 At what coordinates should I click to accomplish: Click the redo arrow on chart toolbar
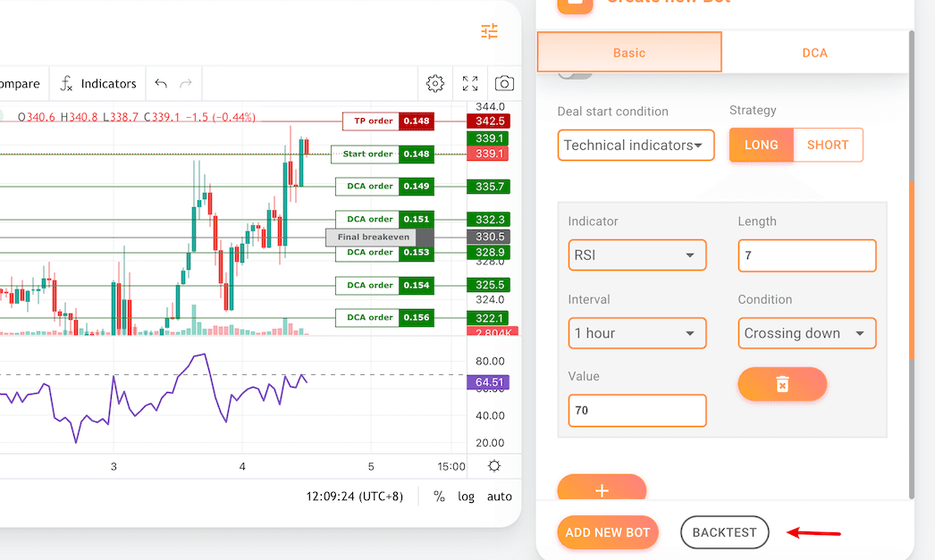coord(186,84)
